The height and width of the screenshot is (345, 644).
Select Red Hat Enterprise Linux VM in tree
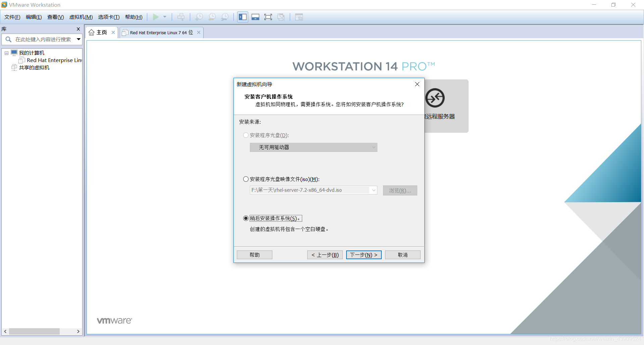pos(54,60)
